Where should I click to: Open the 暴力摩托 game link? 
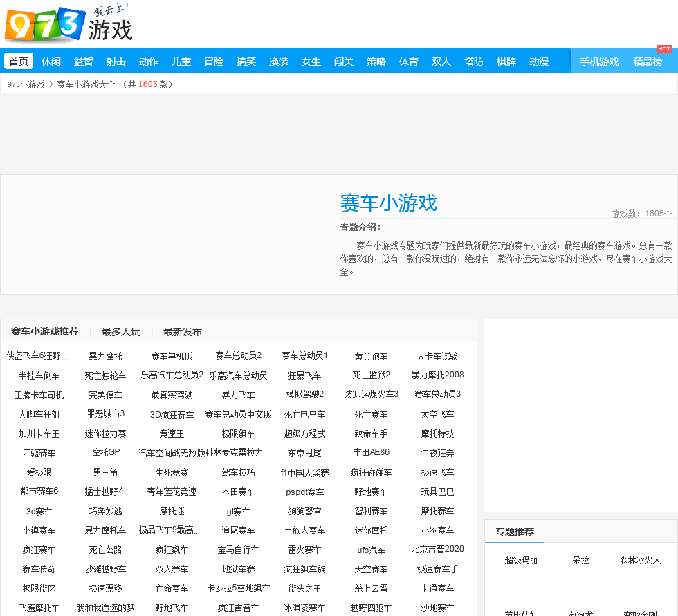[105, 356]
